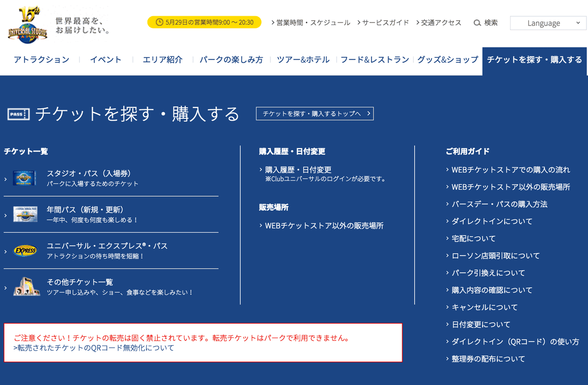This screenshot has width=588, height=385.
Task: Click チケットを探す・購入するトップへ button
Action: point(315,114)
